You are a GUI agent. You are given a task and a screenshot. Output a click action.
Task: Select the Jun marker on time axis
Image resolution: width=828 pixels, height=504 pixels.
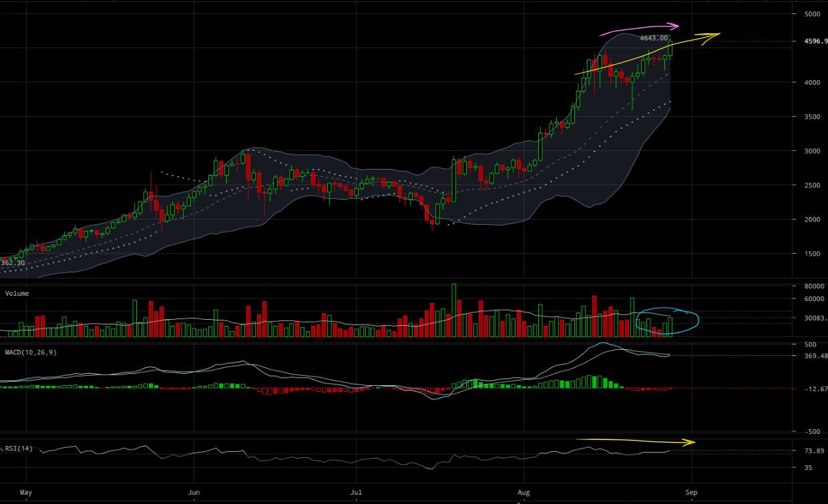pyautogui.click(x=194, y=493)
